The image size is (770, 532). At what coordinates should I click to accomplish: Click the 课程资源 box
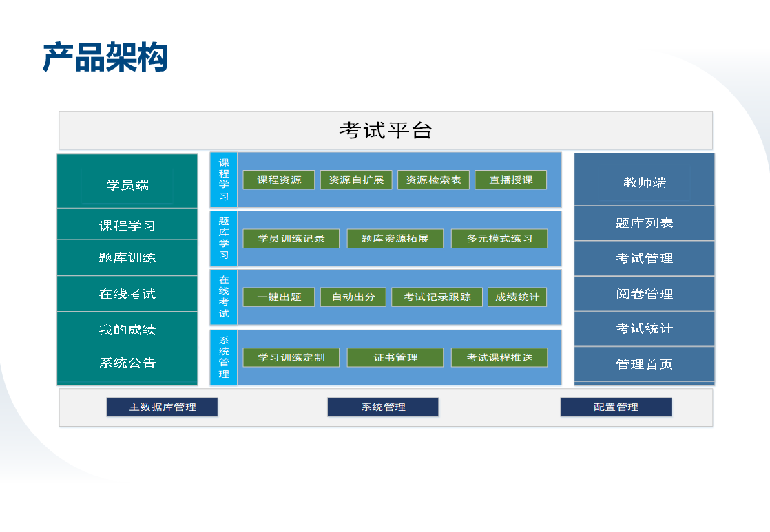click(279, 180)
